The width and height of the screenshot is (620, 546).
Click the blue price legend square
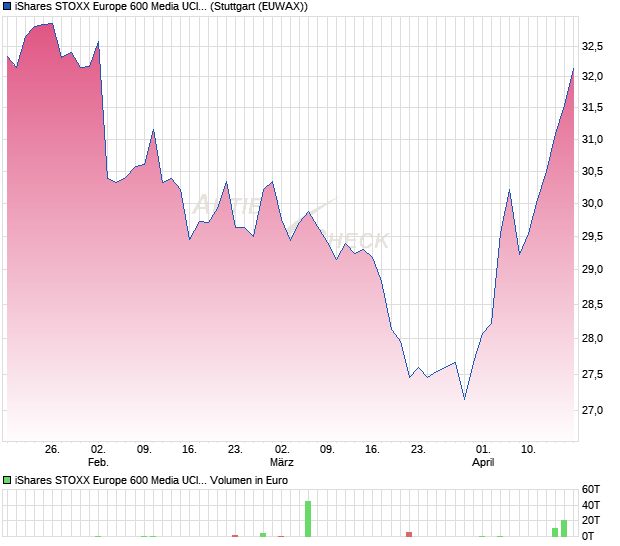(7, 6)
